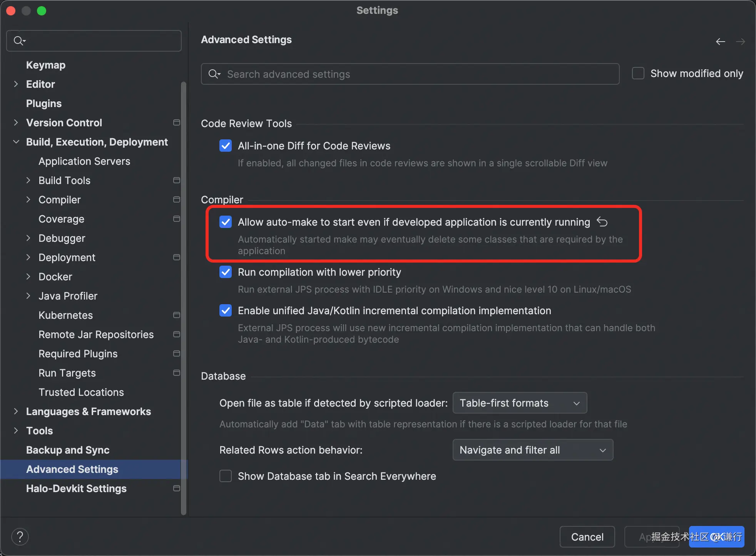Click the back navigation arrow
Viewport: 756px width, 556px height.
point(720,41)
